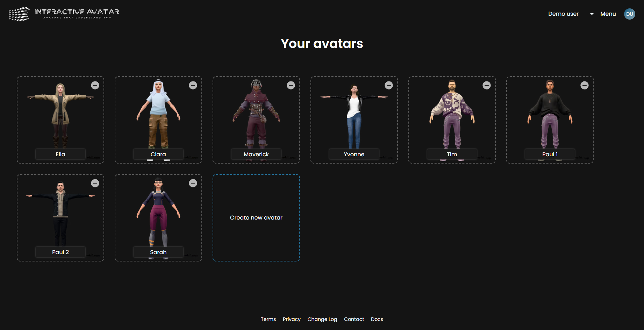Click the minus icon on Sarah's avatar card

click(x=193, y=183)
